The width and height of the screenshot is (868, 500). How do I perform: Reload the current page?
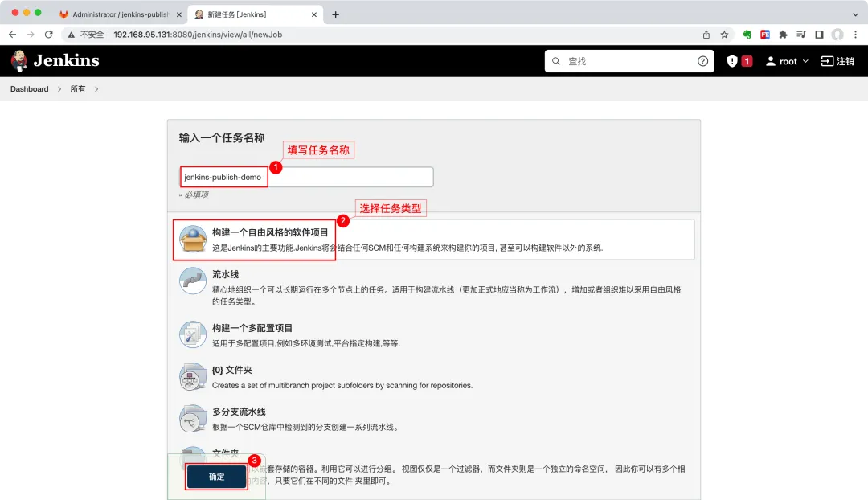pyautogui.click(x=49, y=35)
